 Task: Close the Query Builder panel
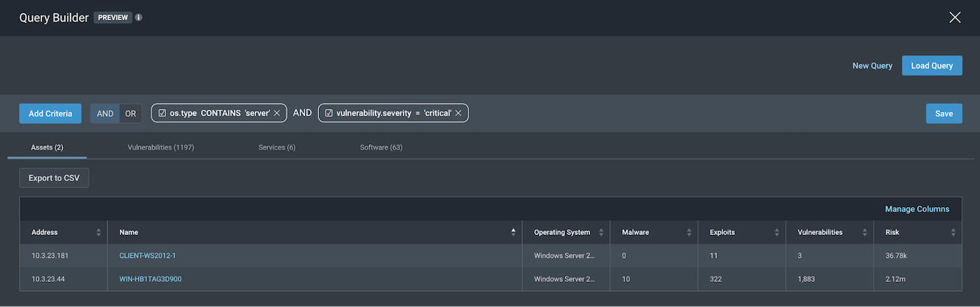click(955, 17)
